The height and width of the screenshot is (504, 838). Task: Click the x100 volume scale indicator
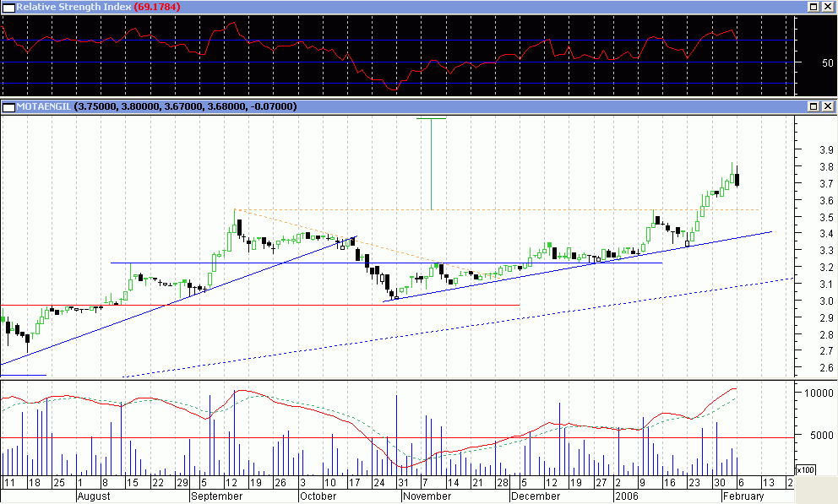click(x=804, y=469)
